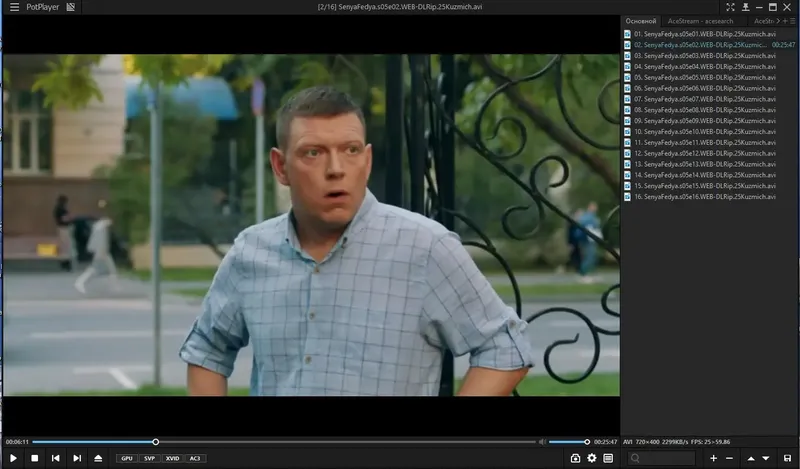The height and width of the screenshot is (469, 800).
Task: Click the elapsed time 00:06:11 display
Action: click(x=17, y=442)
